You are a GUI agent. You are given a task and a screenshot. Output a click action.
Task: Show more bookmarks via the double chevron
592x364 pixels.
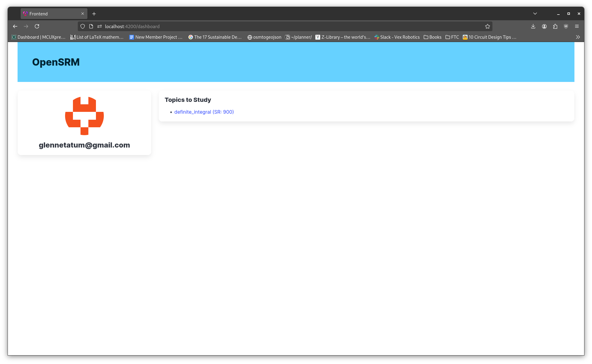[x=578, y=37]
